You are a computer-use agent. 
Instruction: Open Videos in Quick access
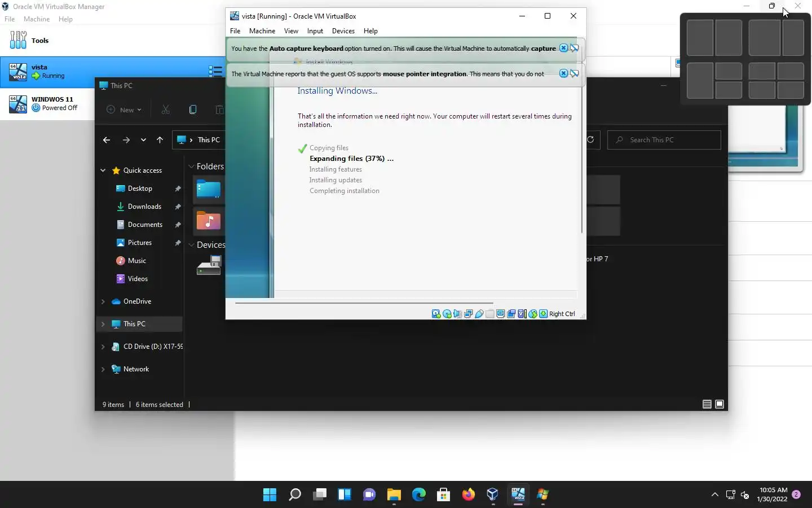coord(138,279)
